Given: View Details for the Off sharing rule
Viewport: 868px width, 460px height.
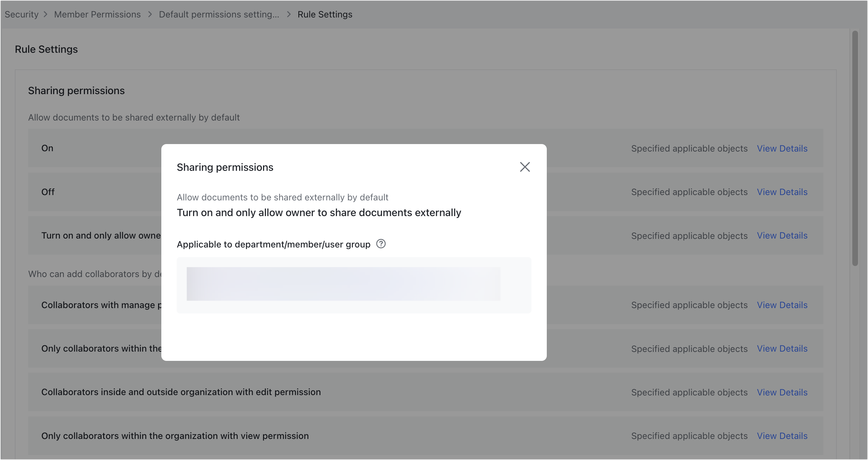Looking at the screenshot, I should pos(782,192).
